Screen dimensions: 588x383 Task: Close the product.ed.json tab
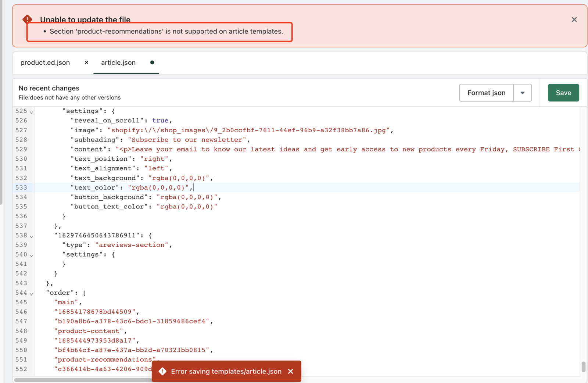tap(86, 62)
